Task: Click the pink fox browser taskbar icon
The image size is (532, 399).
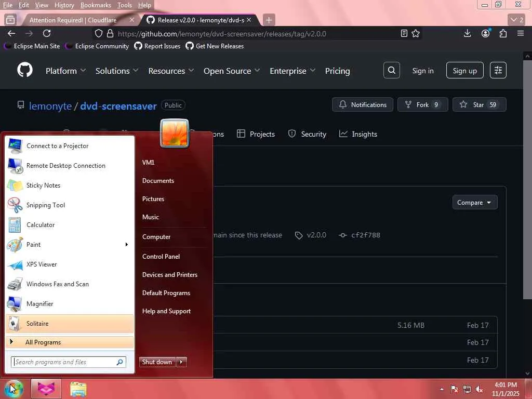Action: point(46,389)
